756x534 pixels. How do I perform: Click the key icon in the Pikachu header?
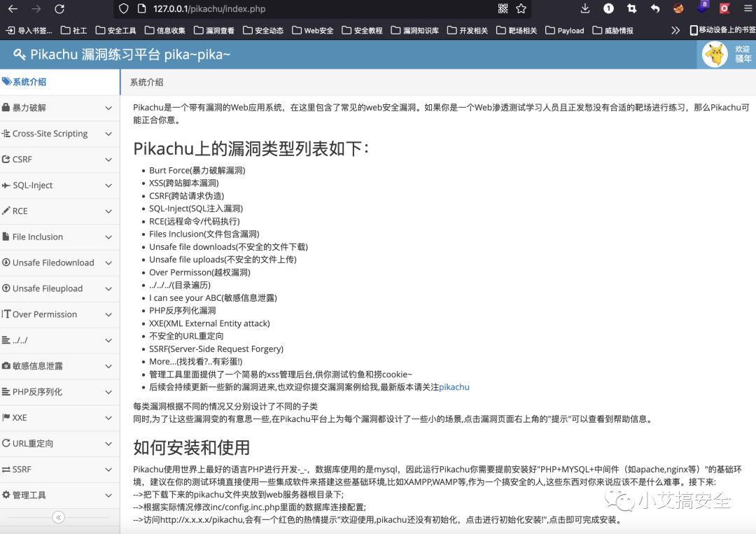coord(20,55)
